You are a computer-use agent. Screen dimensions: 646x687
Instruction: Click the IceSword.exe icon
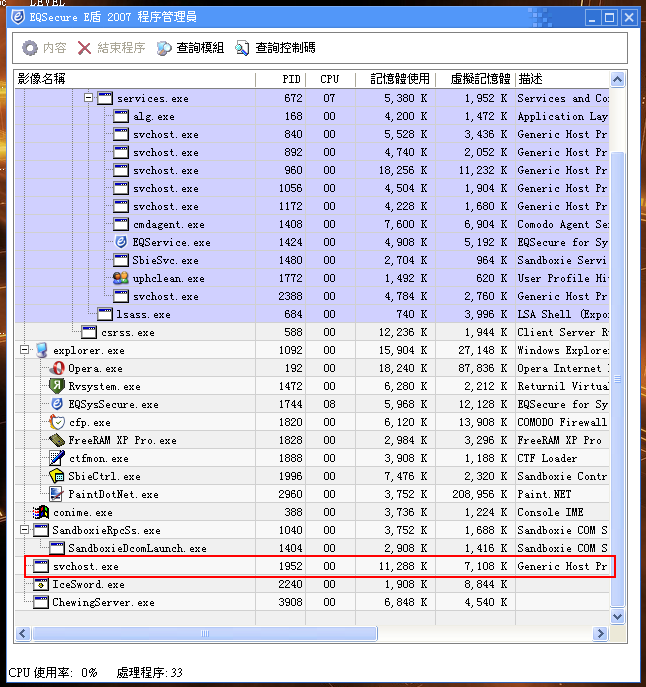pyautogui.click(x=41, y=584)
